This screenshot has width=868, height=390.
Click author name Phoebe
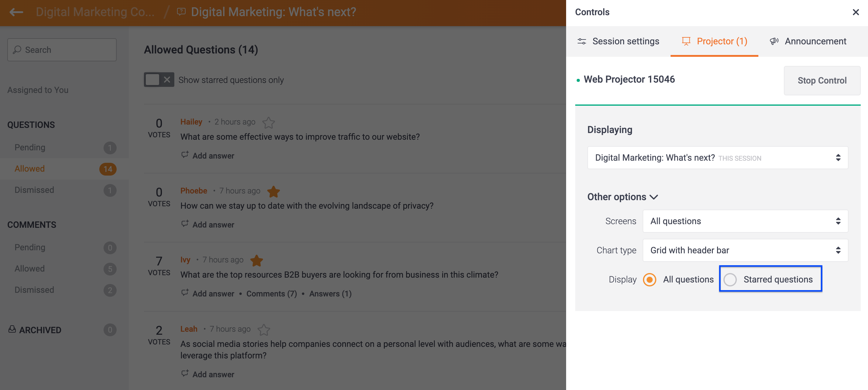pyautogui.click(x=194, y=191)
